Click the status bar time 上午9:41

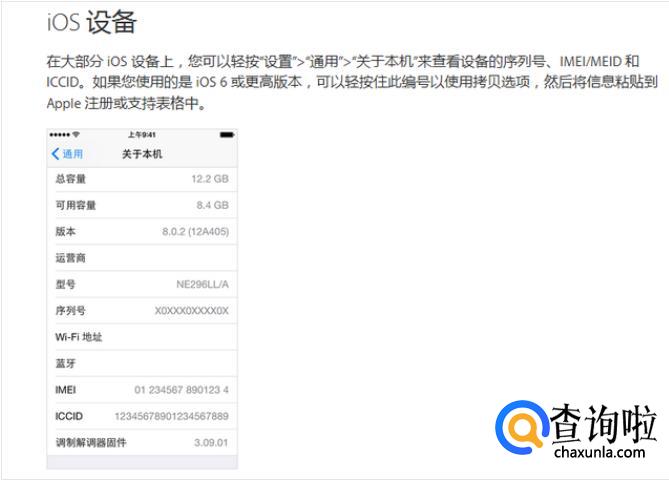[x=142, y=135]
